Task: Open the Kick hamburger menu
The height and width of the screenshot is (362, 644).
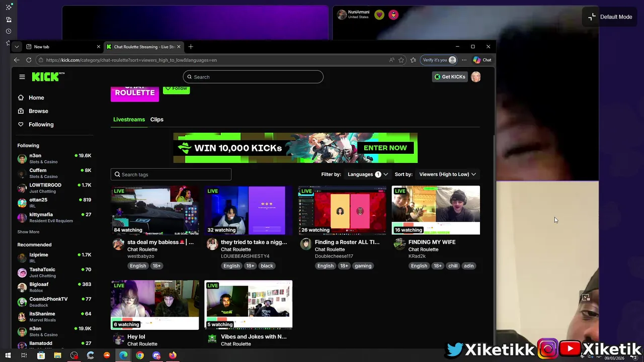Action: click(22, 77)
